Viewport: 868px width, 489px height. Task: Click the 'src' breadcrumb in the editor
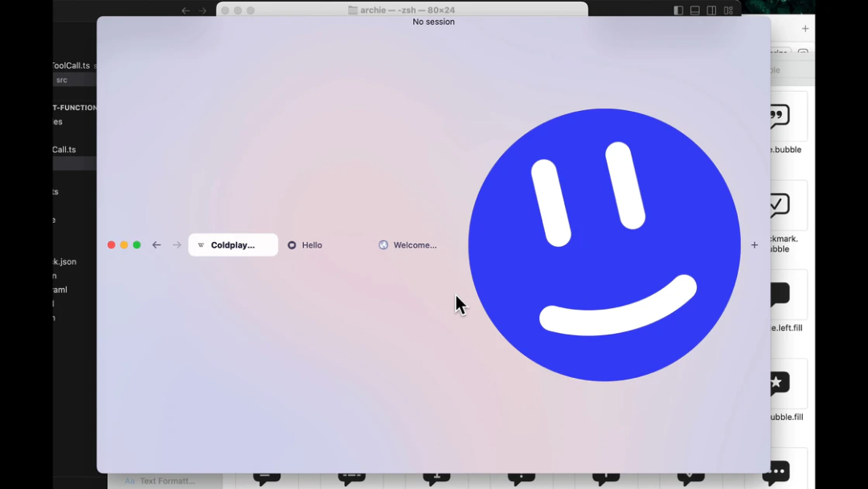pyautogui.click(x=61, y=80)
